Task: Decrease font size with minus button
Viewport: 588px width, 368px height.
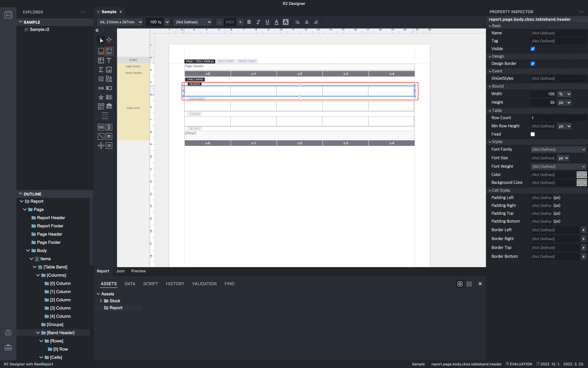Action: coord(219,22)
